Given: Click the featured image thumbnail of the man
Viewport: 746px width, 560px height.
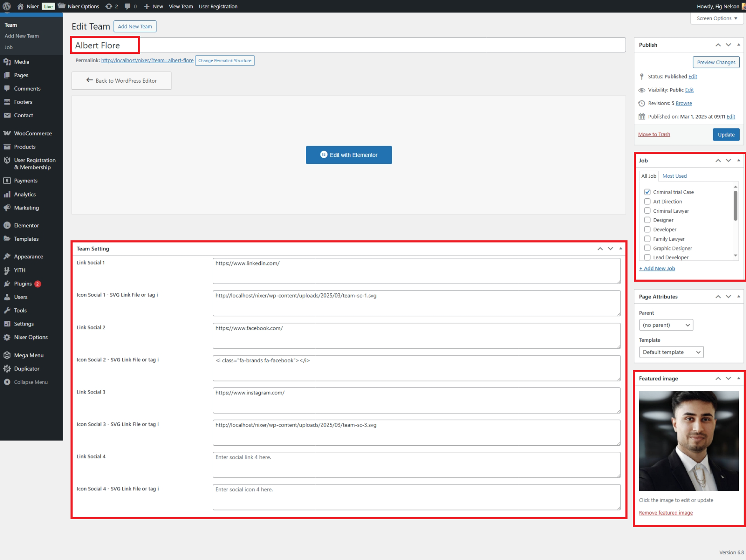Looking at the screenshot, I should [x=688, y=441].
